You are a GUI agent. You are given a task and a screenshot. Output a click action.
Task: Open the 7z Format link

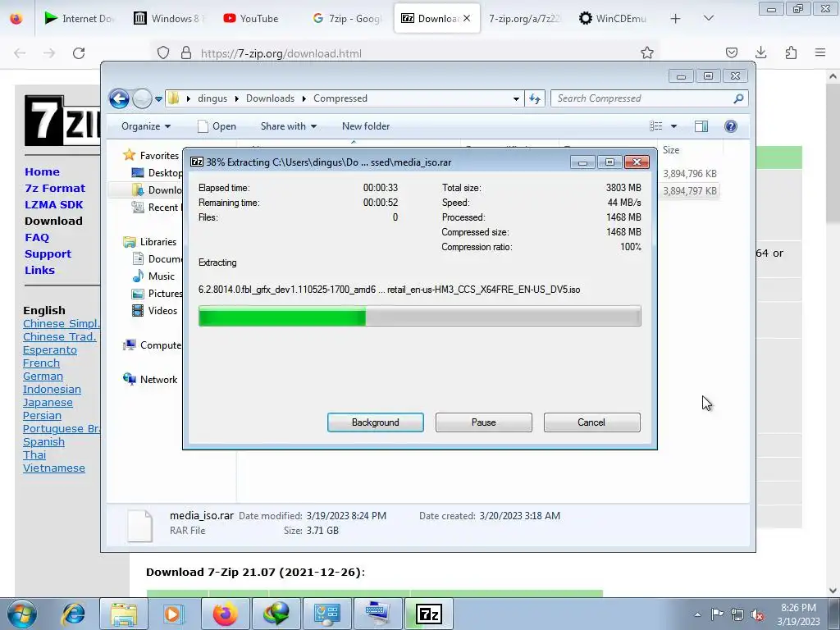(x=55, y=189)
